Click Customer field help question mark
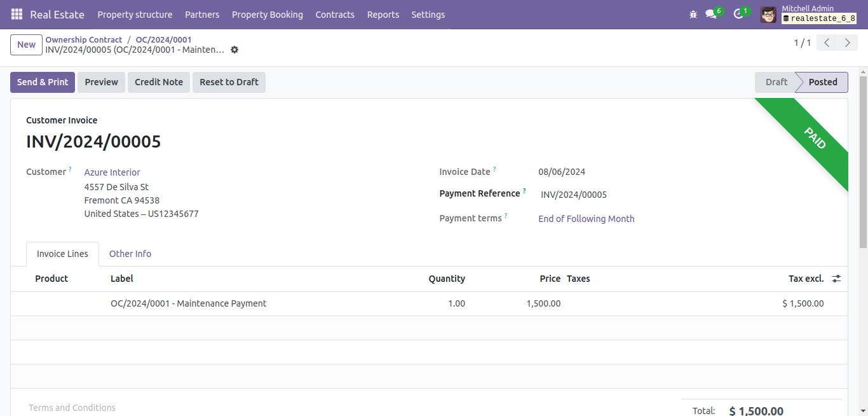This screenshot has width=868, height=416. (x=70, y=170)
